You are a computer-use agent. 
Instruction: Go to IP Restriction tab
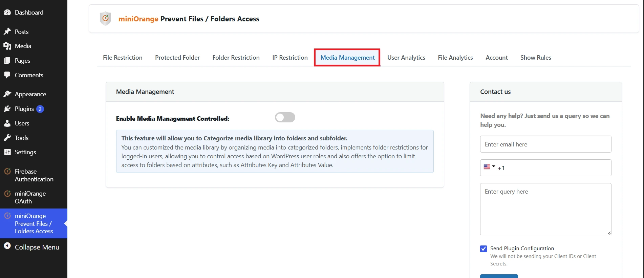pyautogui.click(x=290, y=58)
